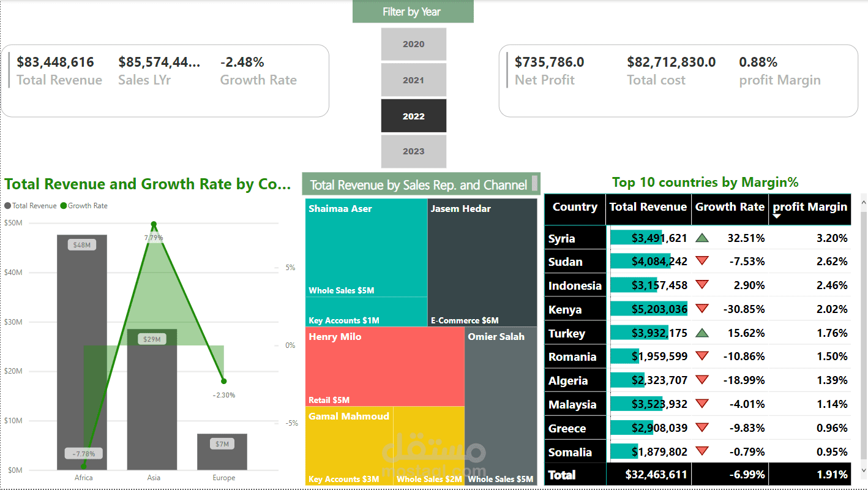Select Shaimaa Aser's Whole Sales $5M tile
The image size is (868, 490).
[366, 248]
